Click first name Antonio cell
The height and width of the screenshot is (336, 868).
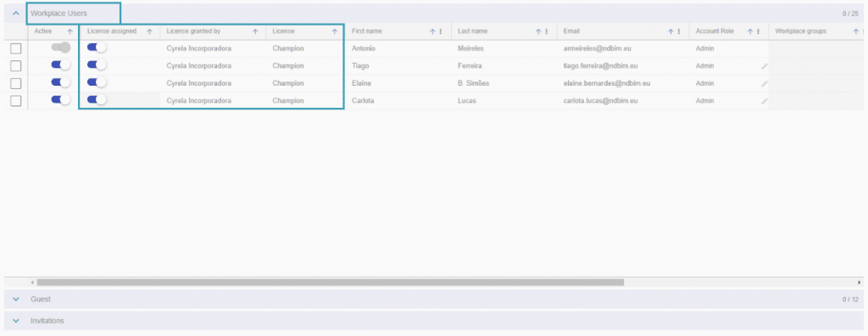(x=364, y=49)
